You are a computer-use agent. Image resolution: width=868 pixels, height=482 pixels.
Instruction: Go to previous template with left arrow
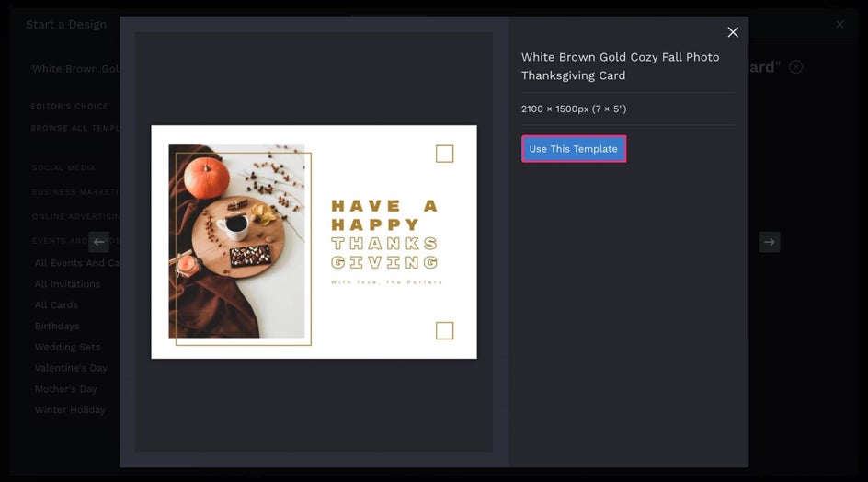click(98, 242)
